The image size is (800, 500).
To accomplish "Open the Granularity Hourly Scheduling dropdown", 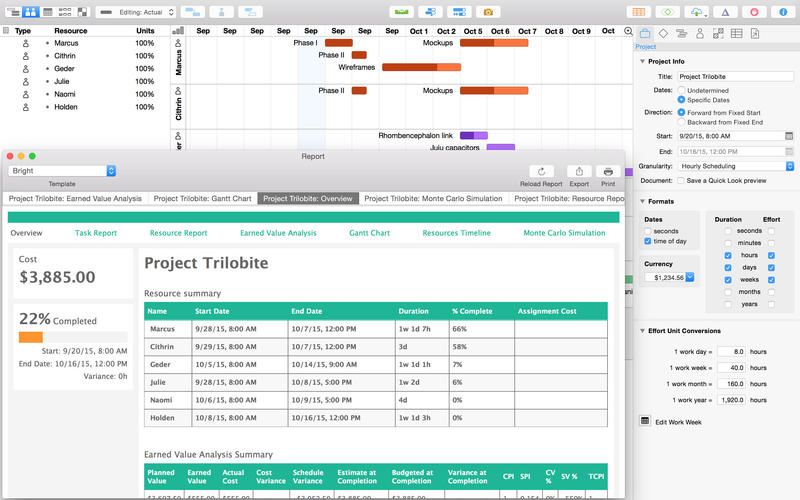I will click(735, 166).
